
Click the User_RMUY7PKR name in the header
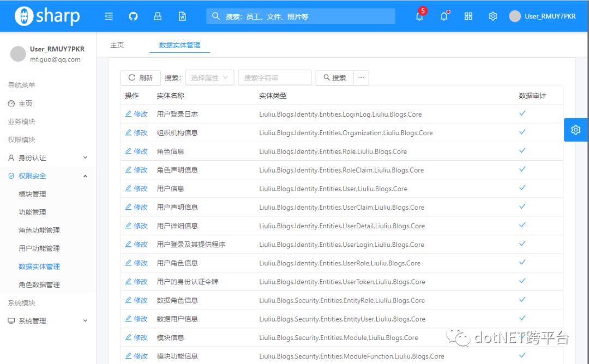550,16
